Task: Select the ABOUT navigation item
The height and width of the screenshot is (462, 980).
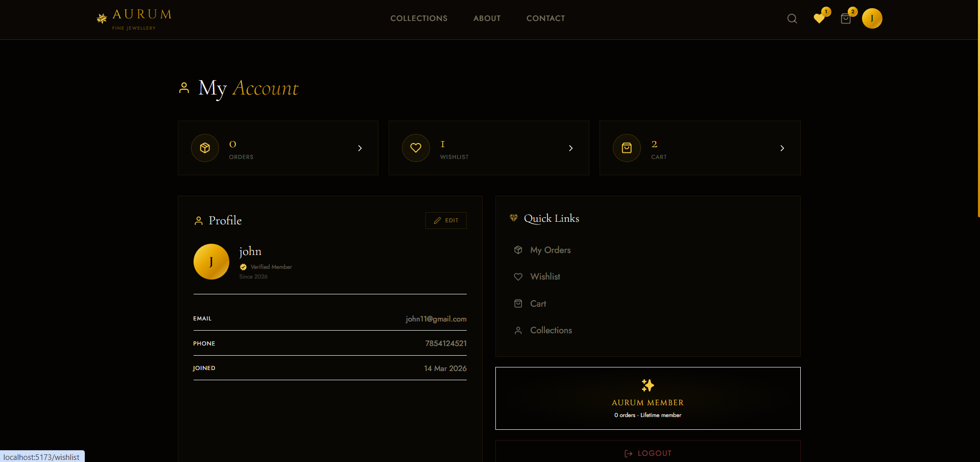Action: (487, 18)
